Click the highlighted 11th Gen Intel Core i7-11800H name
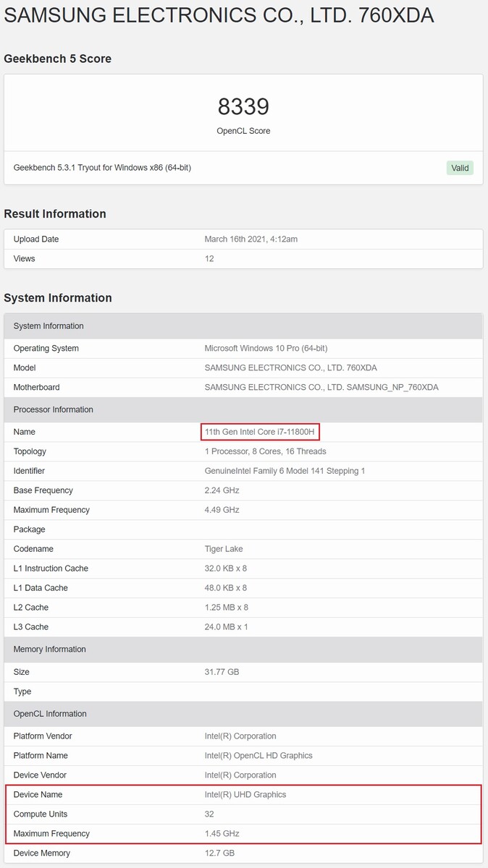Viewport: 488px width, 868px height. [x=260, y=432]
